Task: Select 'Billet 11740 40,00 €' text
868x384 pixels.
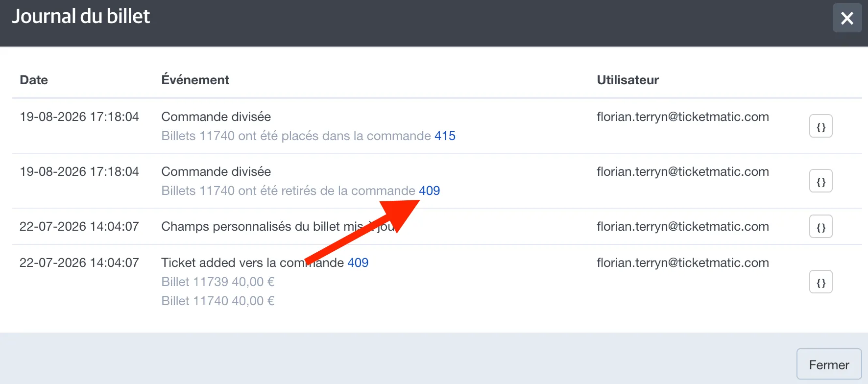Action: (218, 301)
